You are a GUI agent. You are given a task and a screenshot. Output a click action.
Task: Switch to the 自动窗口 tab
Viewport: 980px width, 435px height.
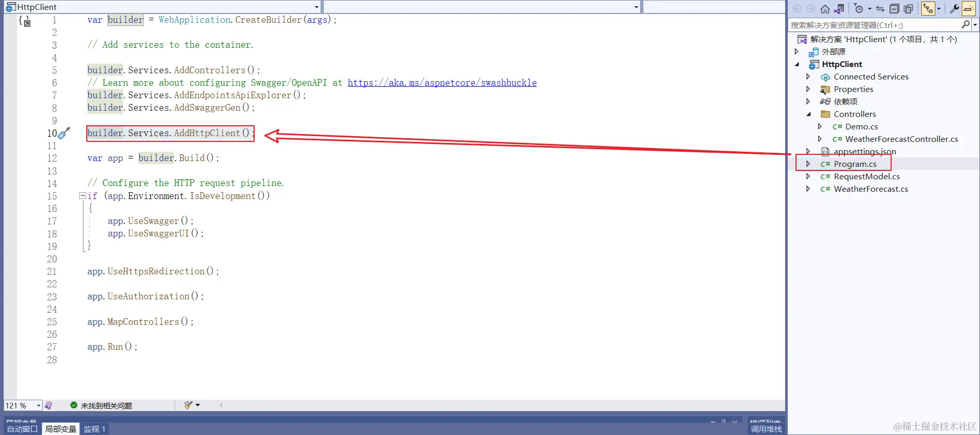click(22, 429)
